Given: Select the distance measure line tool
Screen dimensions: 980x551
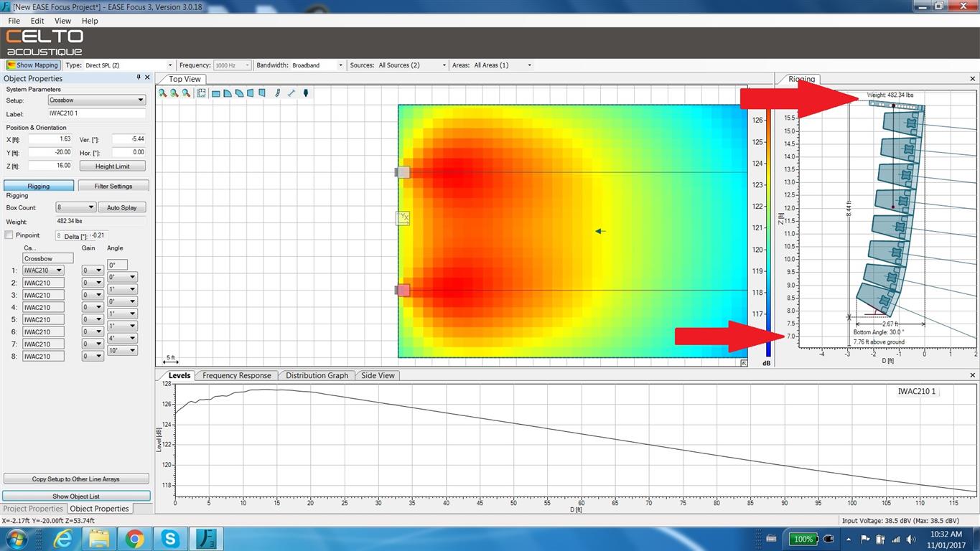Looking at the screenshot, I should coord(291,93).
